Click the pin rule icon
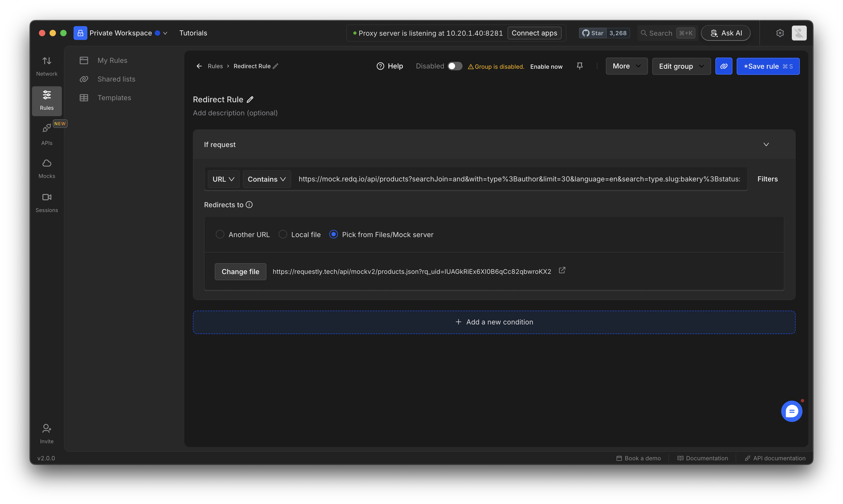The width and height of the screenshot is (843, 504). point(580,66)
